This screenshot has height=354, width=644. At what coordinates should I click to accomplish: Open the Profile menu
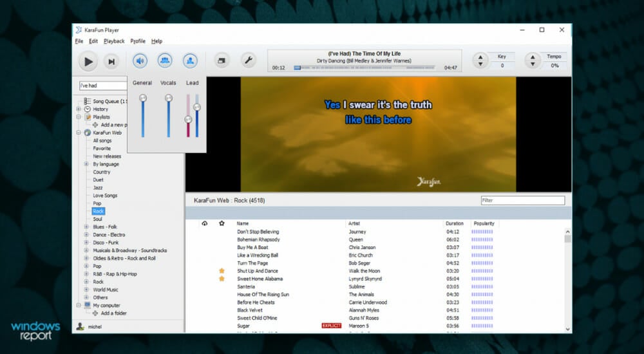138,41
